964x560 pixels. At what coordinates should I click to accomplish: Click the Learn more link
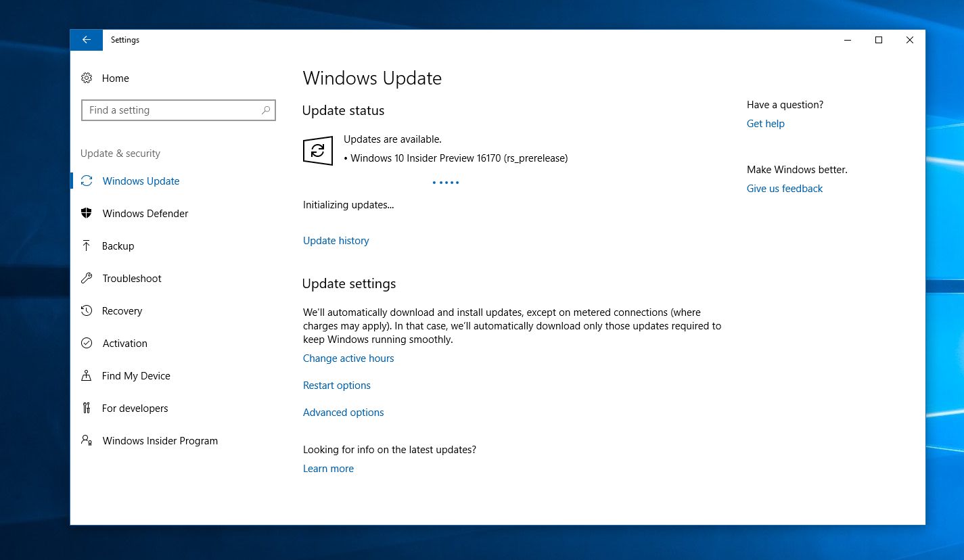pyautogui.click(x=328, y=469)
